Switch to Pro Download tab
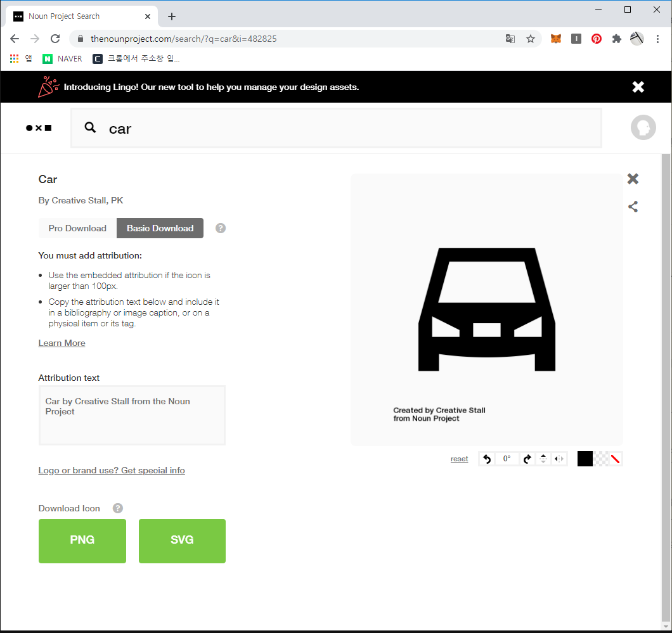Image resolution: width=672 pixels, height=633 pixels. [x=77, y=228]
